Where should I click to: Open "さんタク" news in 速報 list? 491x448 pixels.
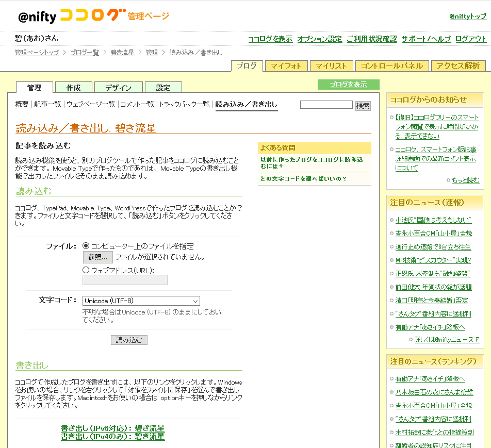coord(433,314)
